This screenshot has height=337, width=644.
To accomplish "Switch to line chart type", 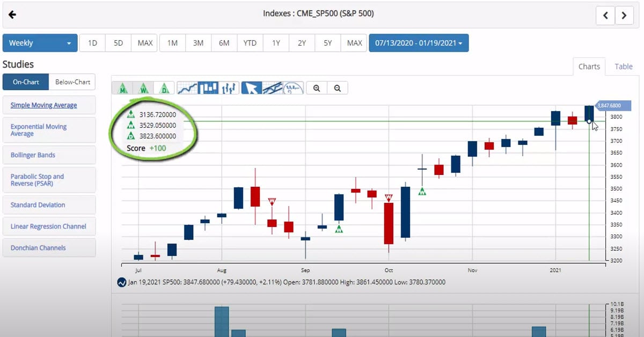I will (187, 88).
